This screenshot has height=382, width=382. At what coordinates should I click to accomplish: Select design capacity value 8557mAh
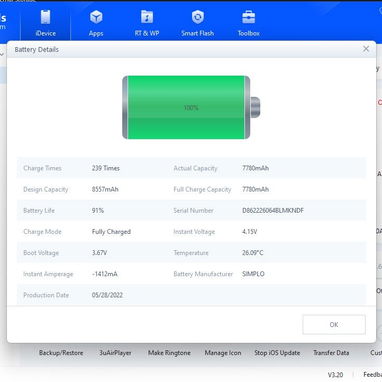point(105,189)
